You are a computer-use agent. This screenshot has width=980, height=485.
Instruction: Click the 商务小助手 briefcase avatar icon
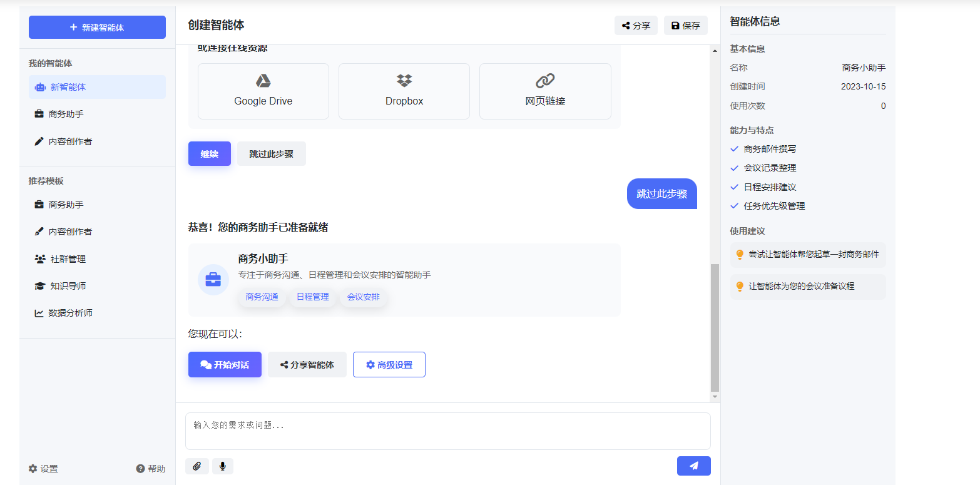tap(213, 280)
